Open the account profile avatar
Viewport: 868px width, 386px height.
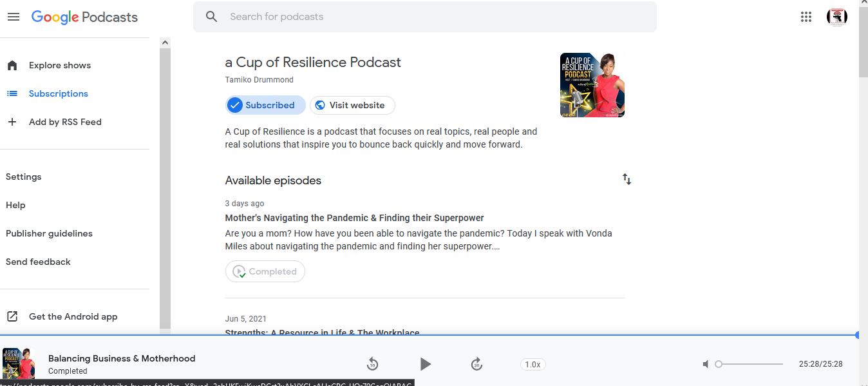pyautogui.click(x=836, y=17)
